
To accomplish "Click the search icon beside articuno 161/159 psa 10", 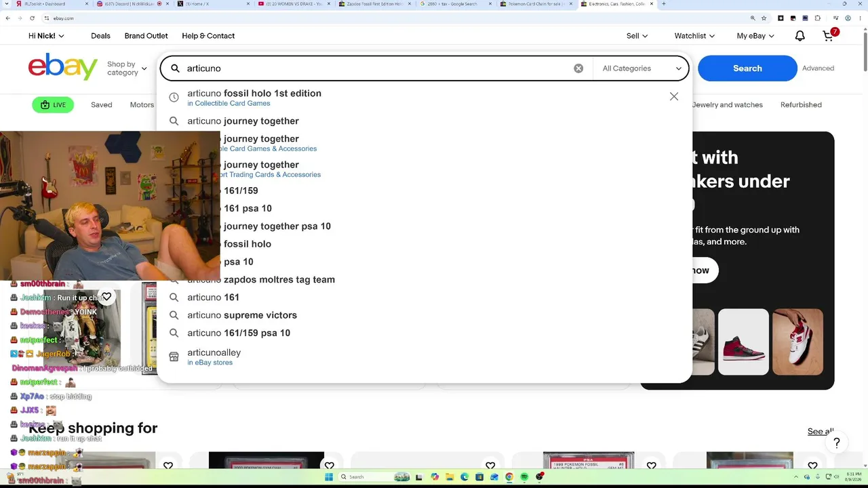I will coord(174,333).
